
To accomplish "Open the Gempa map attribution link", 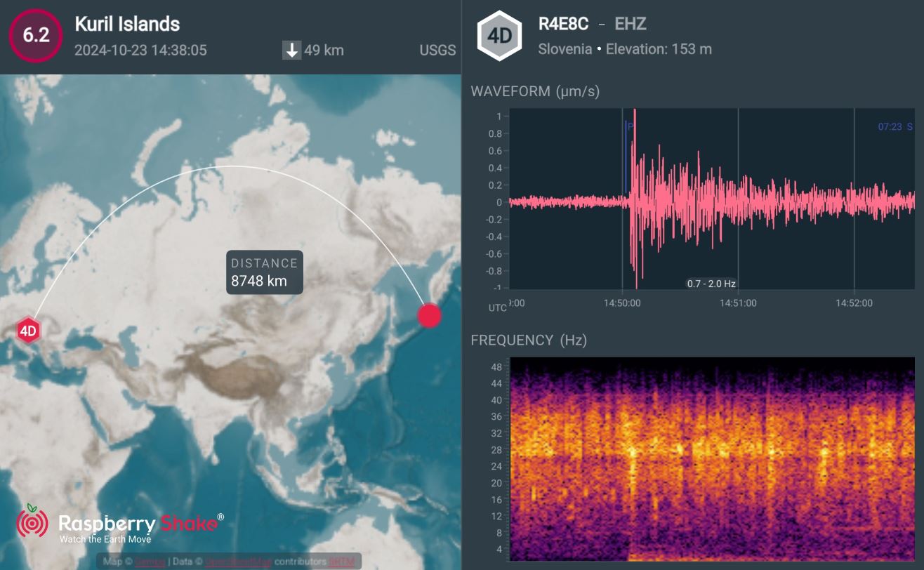I will click(x=149, y=562).
